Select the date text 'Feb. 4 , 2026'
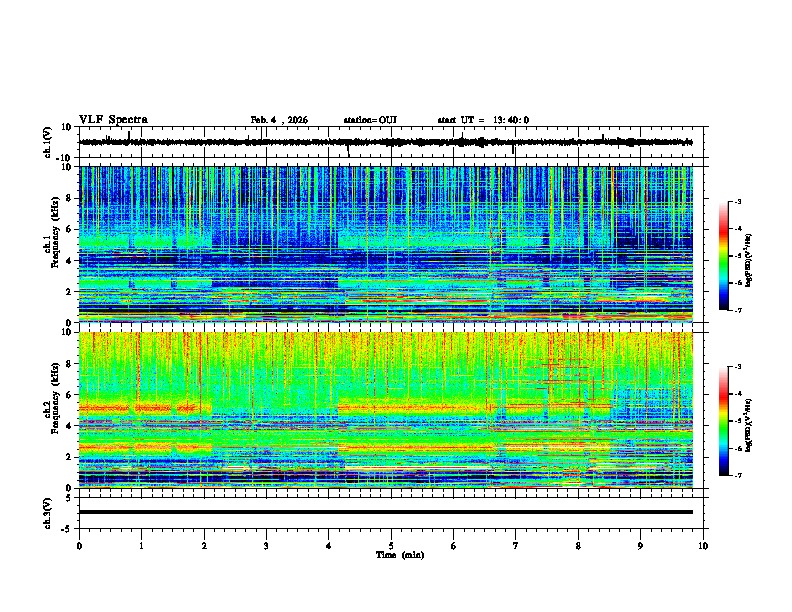 279,120
